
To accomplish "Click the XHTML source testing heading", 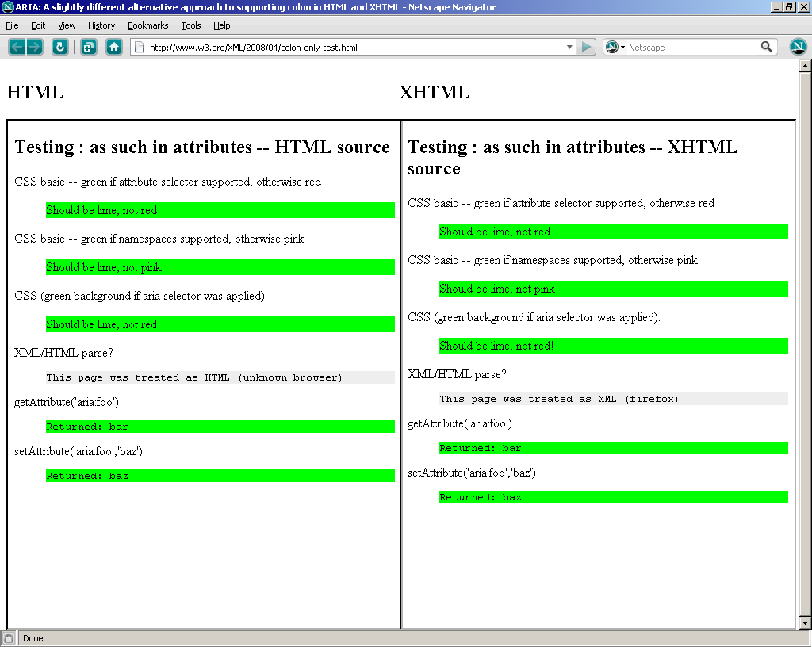I will (x=573, y=158).
